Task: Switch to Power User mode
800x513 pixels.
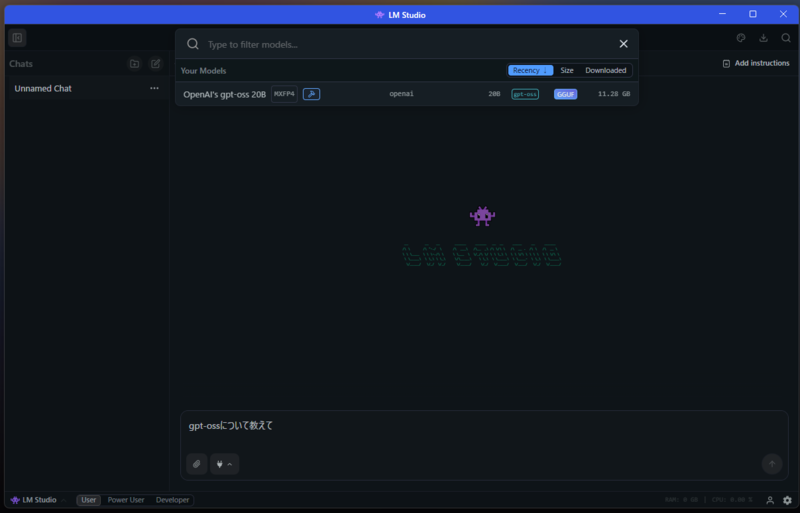Action: (126, 500)
